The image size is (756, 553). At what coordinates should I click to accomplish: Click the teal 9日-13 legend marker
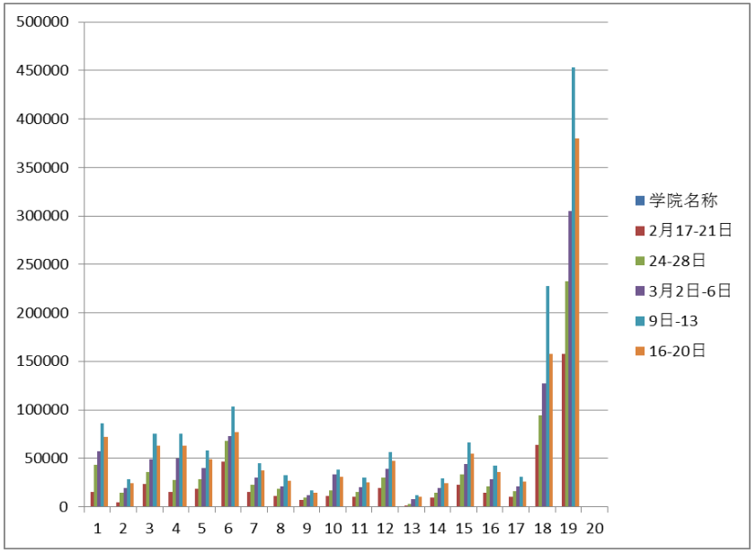(x=639, y=321)
